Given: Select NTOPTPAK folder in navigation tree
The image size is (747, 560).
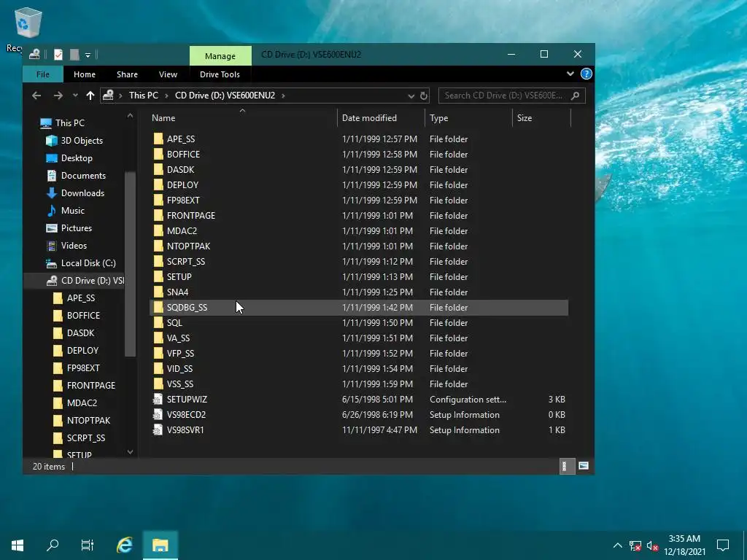Looking at the screenshot, I should (x=88, y=421).
